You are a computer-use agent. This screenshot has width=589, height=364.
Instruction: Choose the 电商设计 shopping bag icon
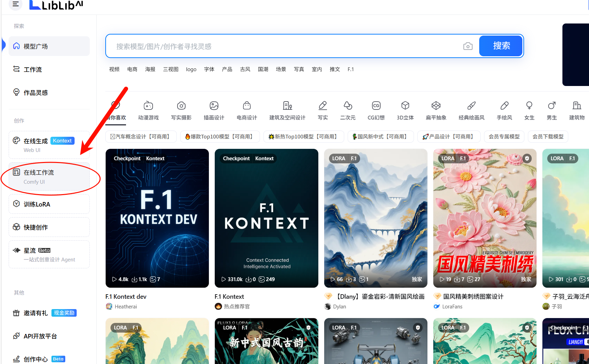(247, 105)
